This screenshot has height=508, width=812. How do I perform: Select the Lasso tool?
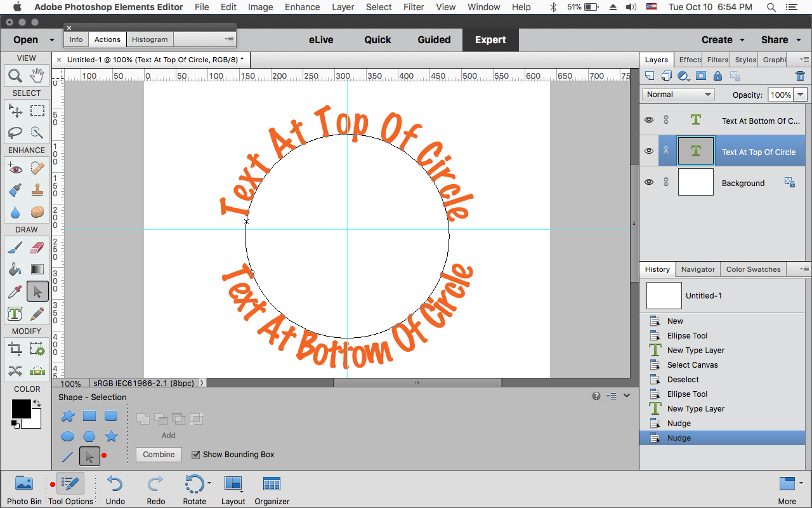tap(15, 133)
